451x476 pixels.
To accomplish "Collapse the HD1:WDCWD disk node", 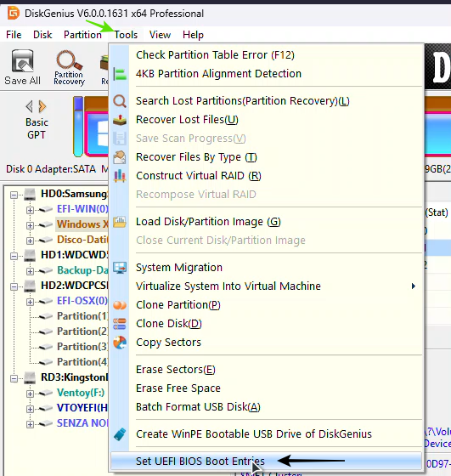I will click(14, 256).
